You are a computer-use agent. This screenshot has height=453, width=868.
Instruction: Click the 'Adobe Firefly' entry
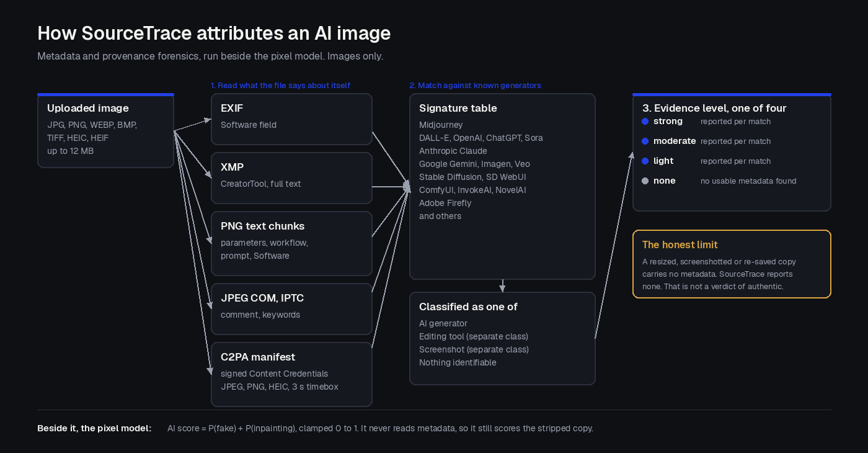(445, 203)
